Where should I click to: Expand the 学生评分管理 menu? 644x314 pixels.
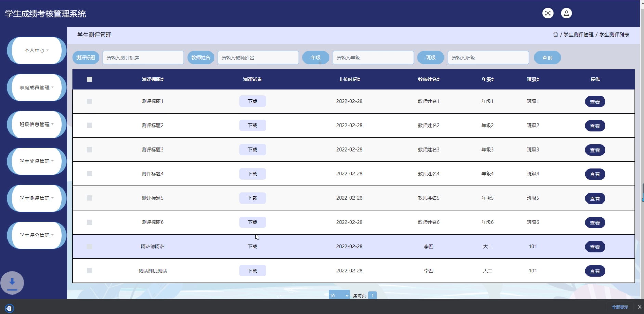37,235
